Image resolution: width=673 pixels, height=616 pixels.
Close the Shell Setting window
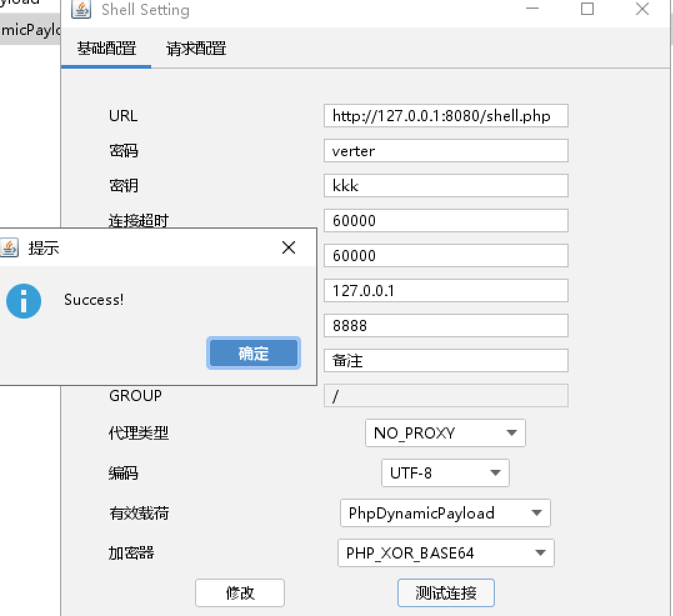[642, 9]
